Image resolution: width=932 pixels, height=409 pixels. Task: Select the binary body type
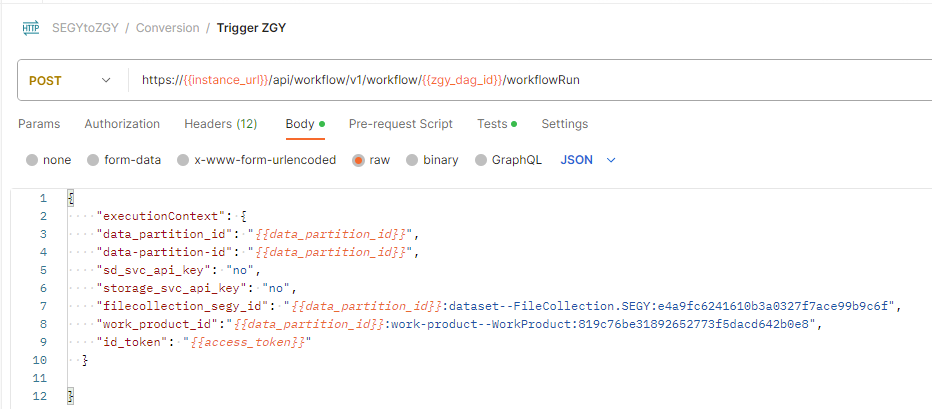[432, 160]
